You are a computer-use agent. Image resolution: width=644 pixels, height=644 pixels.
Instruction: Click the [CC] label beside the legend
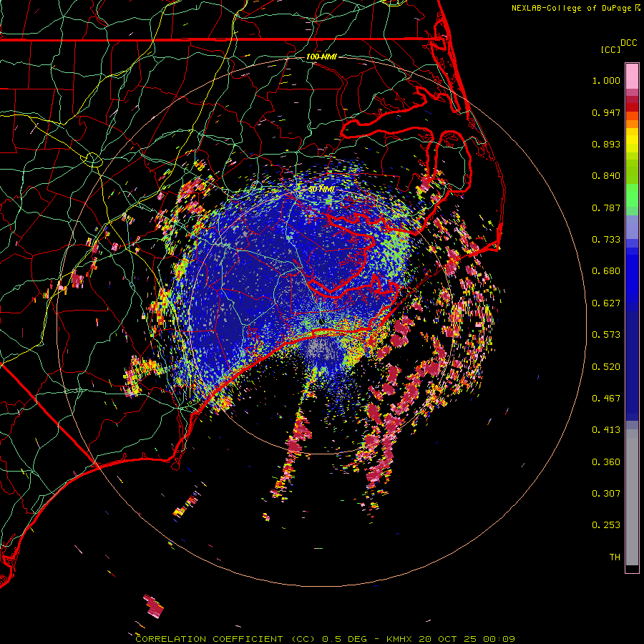(610, 49)
